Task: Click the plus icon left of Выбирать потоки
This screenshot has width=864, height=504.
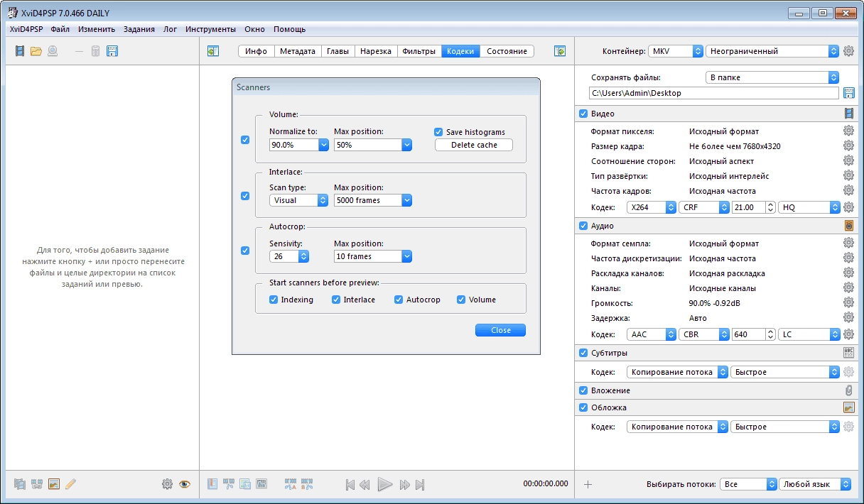Action: coord(588,484)
